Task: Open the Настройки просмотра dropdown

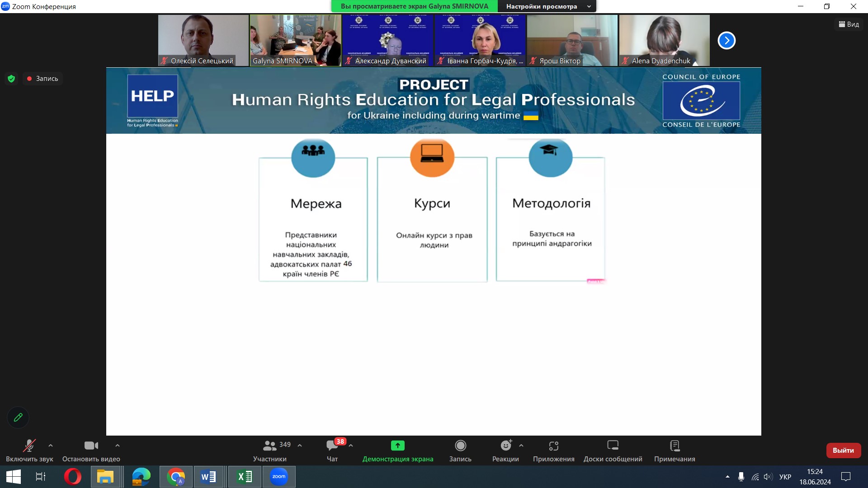Action: [547, 6]
